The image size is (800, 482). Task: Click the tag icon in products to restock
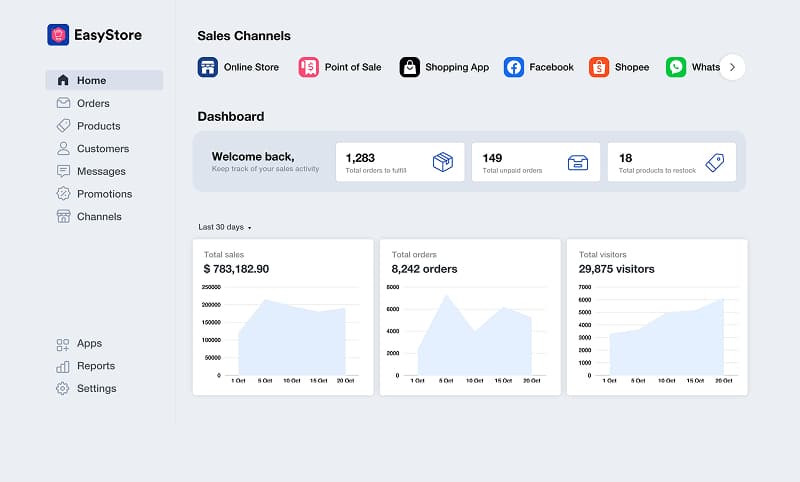(x=714, y=162)
